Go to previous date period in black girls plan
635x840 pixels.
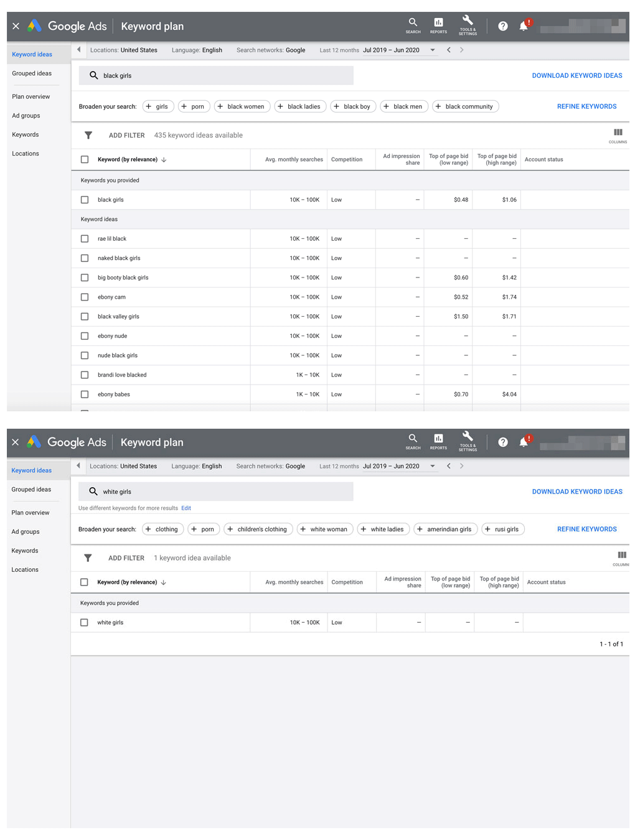[x=449, y=50]
